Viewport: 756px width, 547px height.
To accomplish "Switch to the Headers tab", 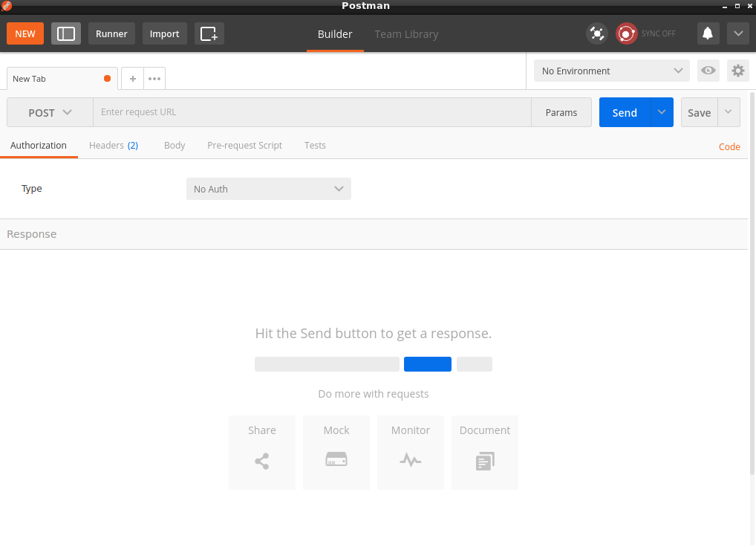I will click(x=113, y=146).
